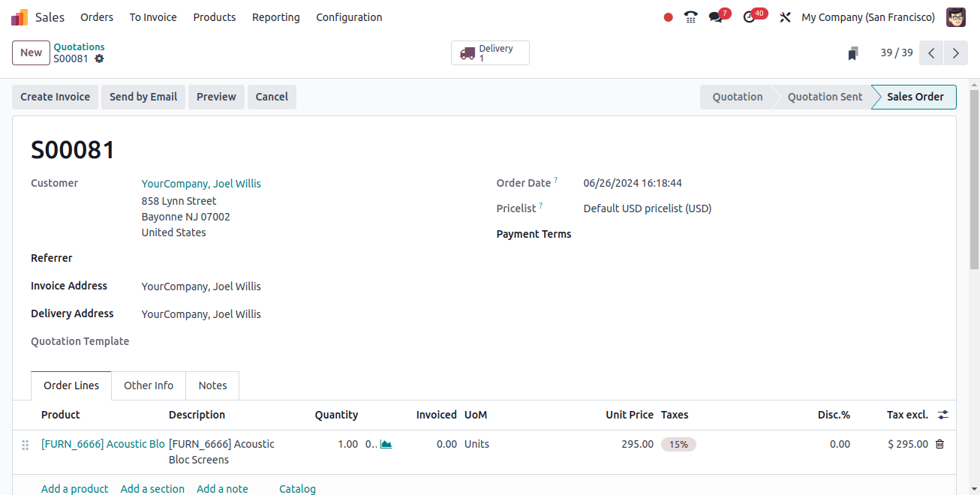
Task: Switch to the Notes tab
Action: pyautogui.click(x=212, y=385)
